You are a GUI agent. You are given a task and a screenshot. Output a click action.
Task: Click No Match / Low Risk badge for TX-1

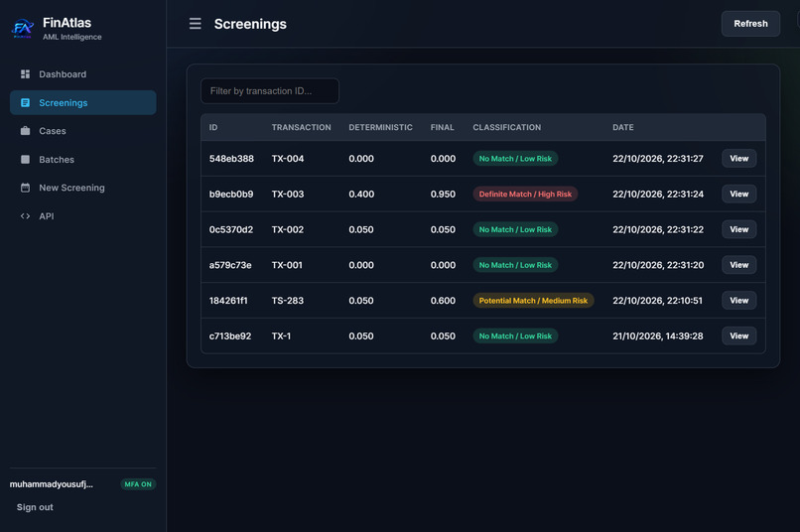click(515, 335)
